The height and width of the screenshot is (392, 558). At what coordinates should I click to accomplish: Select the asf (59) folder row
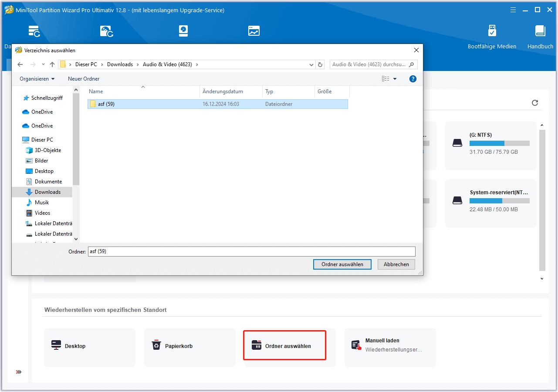coord(218,104)
